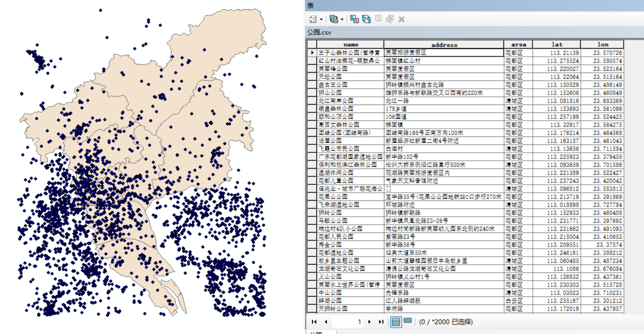Open the Table Options menu icon
Image resolution: width=644 pixels, height=334 pixels.
313,19
